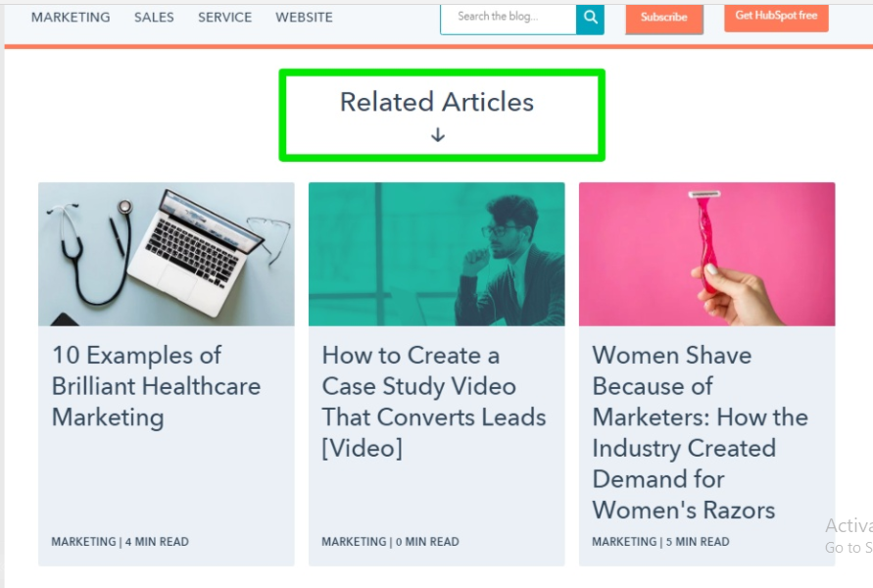The width and height of the screenshot is (873, 588).
Task: Open How to Create a Case Study Video article
Action: point(434,402)
